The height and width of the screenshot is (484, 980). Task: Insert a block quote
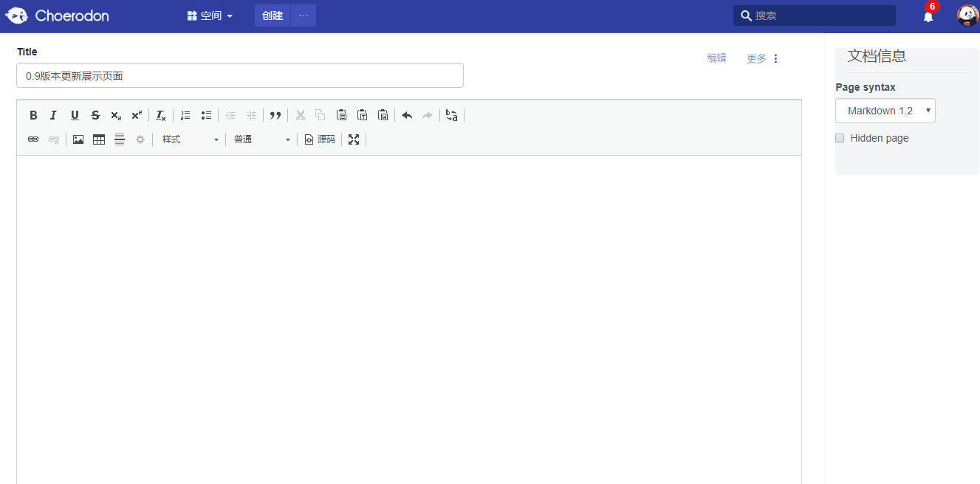pos(275,115)
